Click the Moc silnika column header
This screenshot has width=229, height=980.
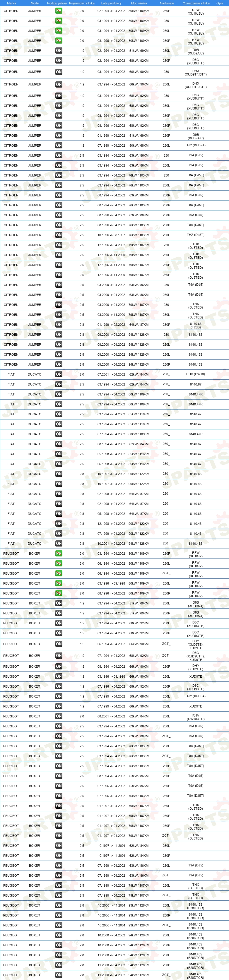click(x=139, y=3)
